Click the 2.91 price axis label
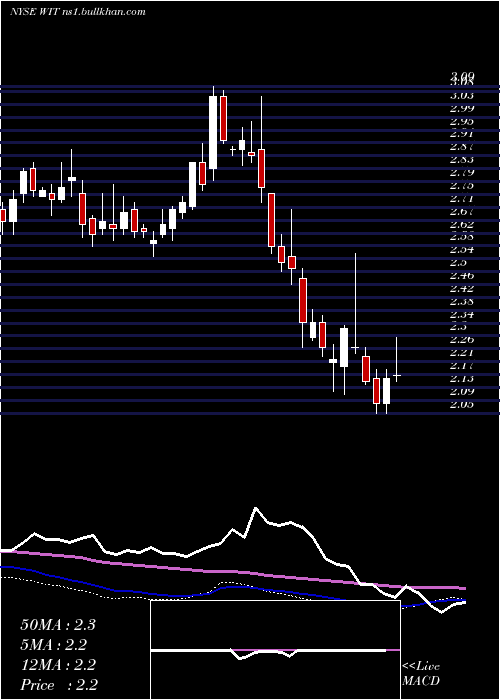500x700 pixels. [462, 133]
